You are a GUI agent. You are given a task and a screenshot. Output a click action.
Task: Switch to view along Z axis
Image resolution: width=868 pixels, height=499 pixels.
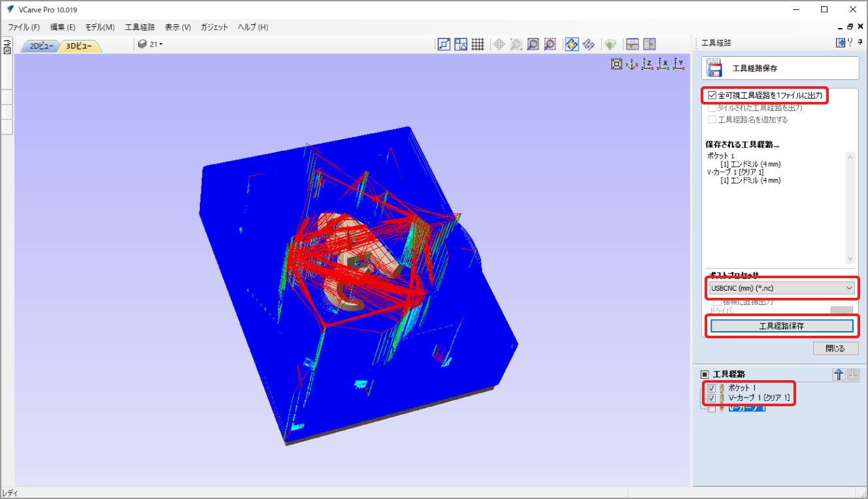(648, 64)
